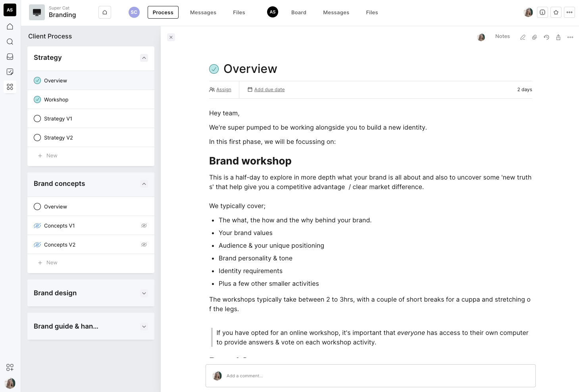Select the four-circle apps icon in sidebar

coord(10,87)
